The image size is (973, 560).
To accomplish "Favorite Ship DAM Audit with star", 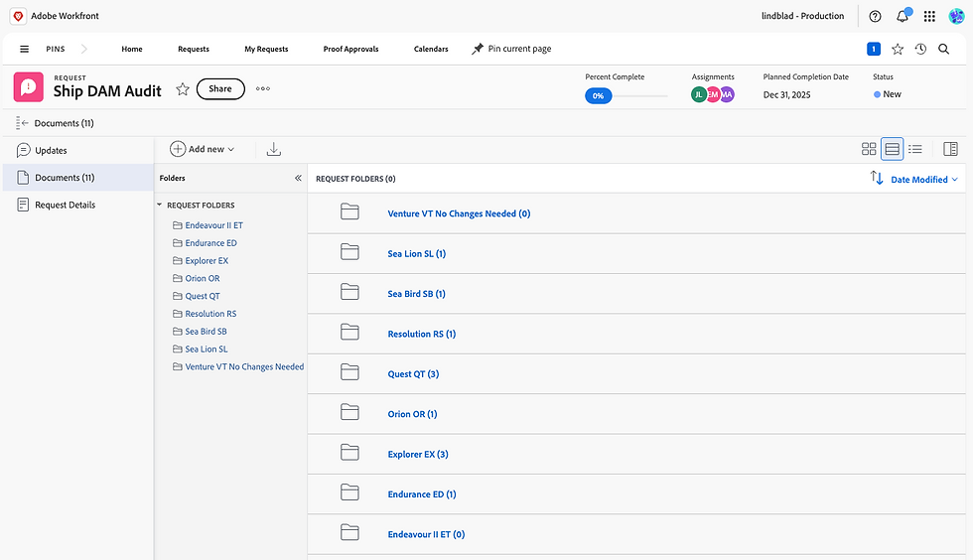I will (183, 89).
